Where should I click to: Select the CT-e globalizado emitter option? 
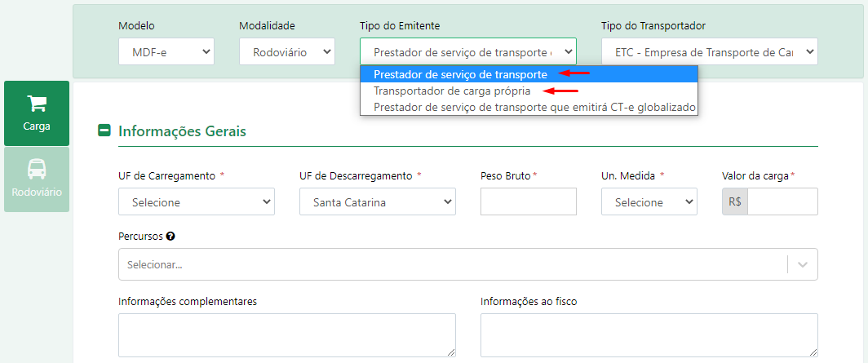(x=529, y=107)
